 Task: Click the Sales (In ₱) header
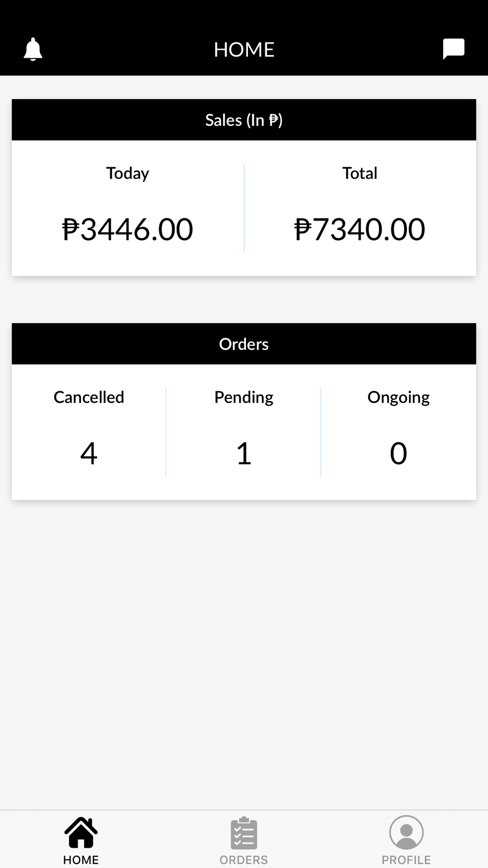tap(244, 120)
